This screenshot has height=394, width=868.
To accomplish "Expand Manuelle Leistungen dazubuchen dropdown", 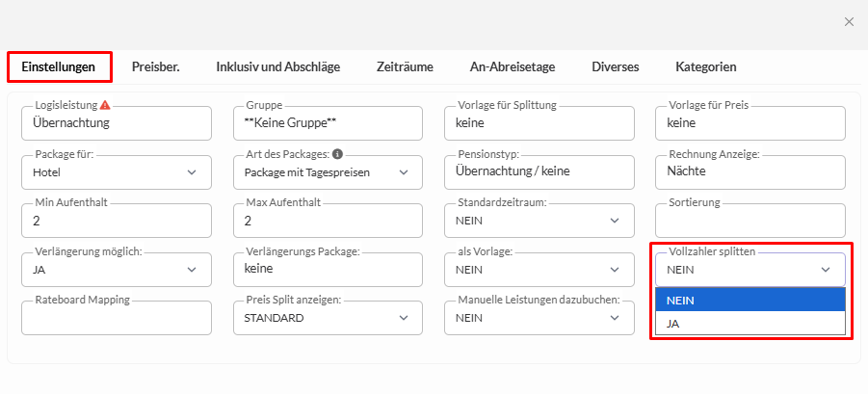I will tap(539, 318).
